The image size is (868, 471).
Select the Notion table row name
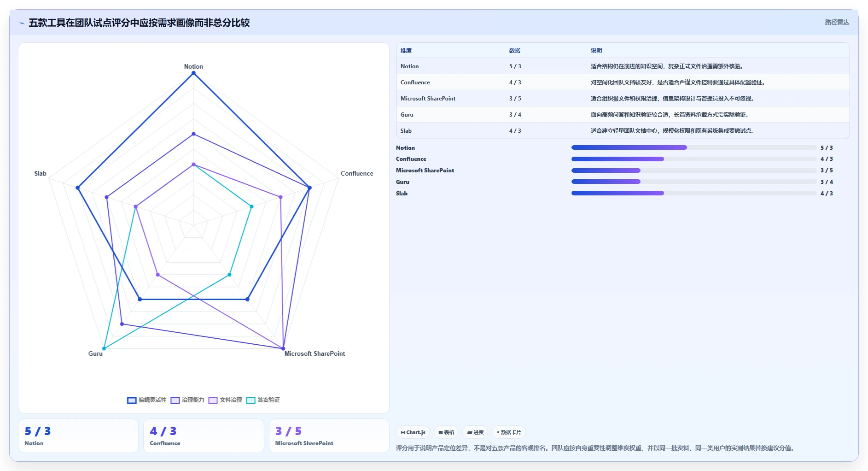point(409,66)
